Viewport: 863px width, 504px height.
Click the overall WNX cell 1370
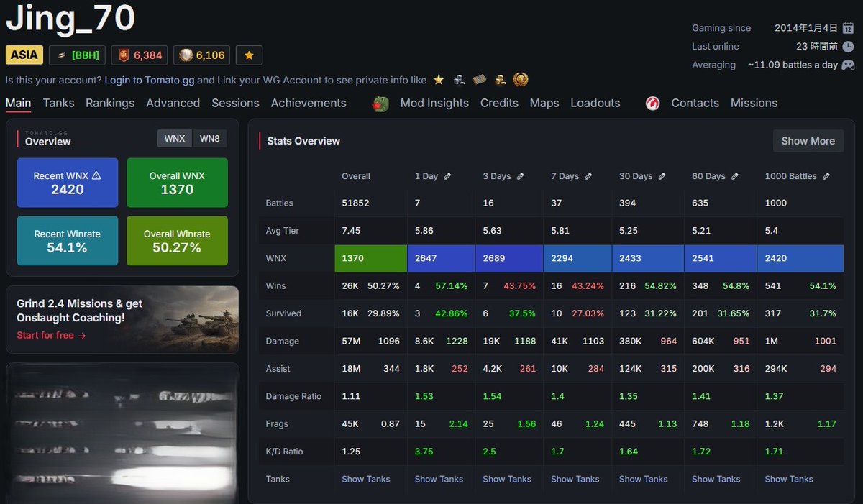(x=371, y=258)
